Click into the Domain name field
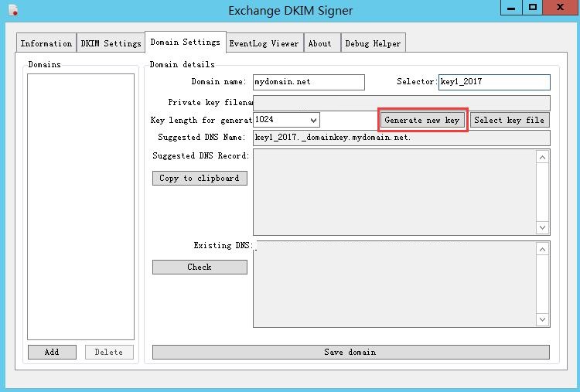This screenshot has height=392, width=580. (x=308, y=82)
